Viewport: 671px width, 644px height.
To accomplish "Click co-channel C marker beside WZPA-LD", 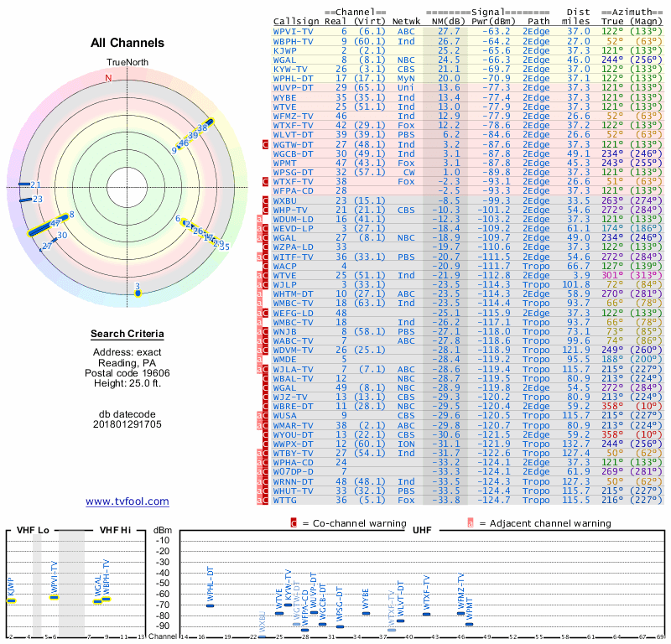I will (265, 247).
